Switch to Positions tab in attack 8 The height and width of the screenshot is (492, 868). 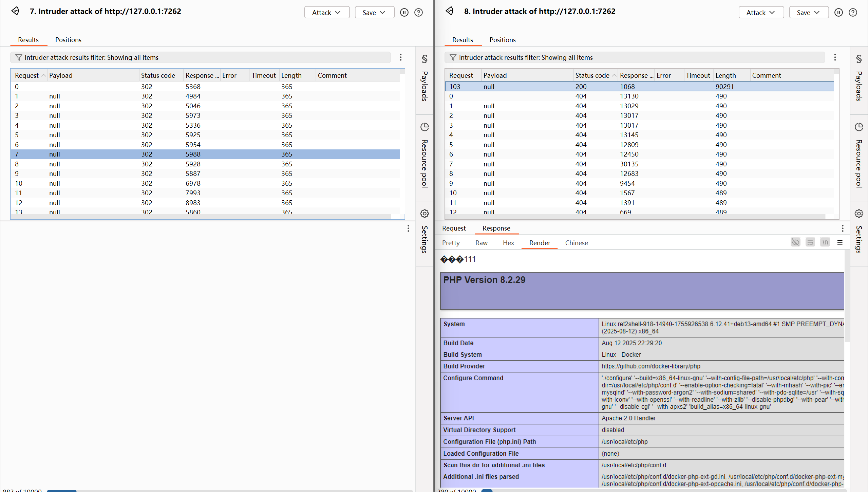pos(502,40)
